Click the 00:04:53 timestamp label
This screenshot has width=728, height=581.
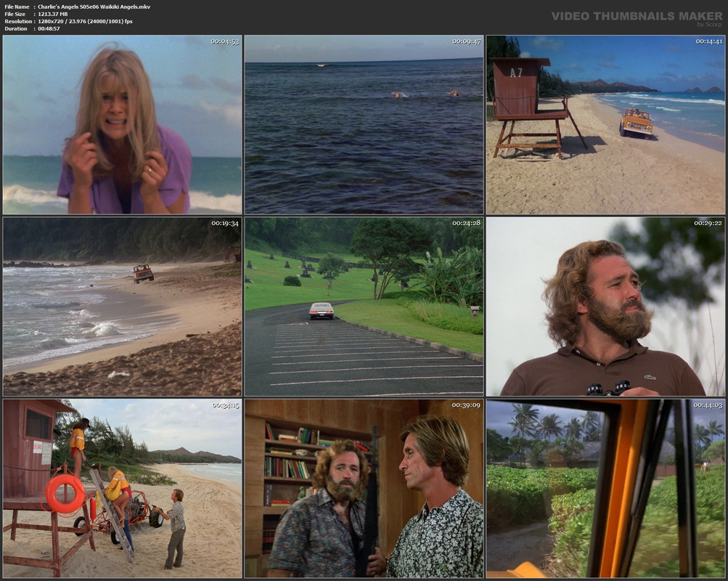pyautogui.click(x=225, y=41)
